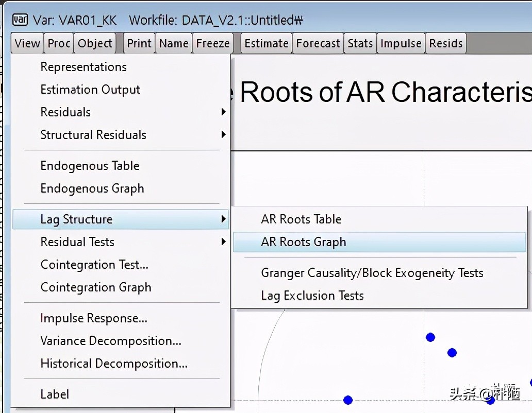Image resolution: width=532 pixels, height=413 pixels.
Task: Open the Lag Structure menu entry
Action: click(x=121, y=219)
